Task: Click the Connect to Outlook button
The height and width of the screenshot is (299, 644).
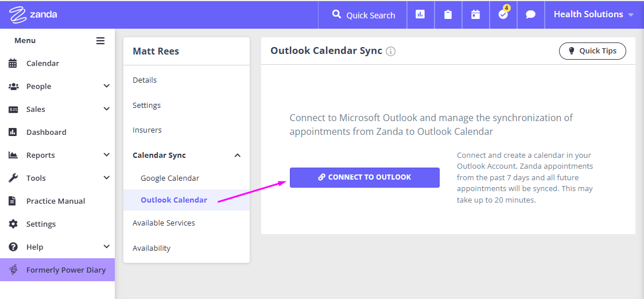Action: 364,177
